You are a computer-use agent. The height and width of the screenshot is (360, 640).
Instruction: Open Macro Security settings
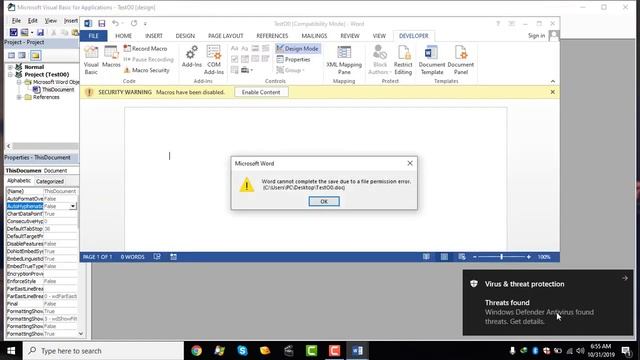point(146,70)
